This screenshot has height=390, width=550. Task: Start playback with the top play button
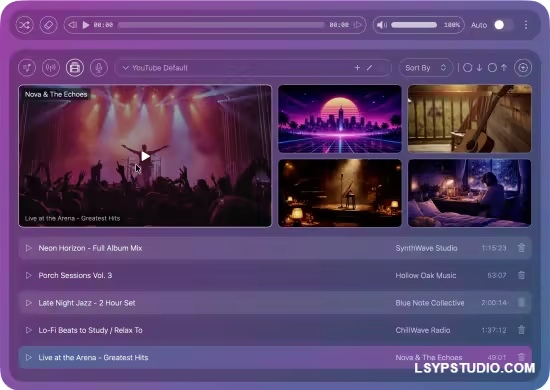pos(86,25)
